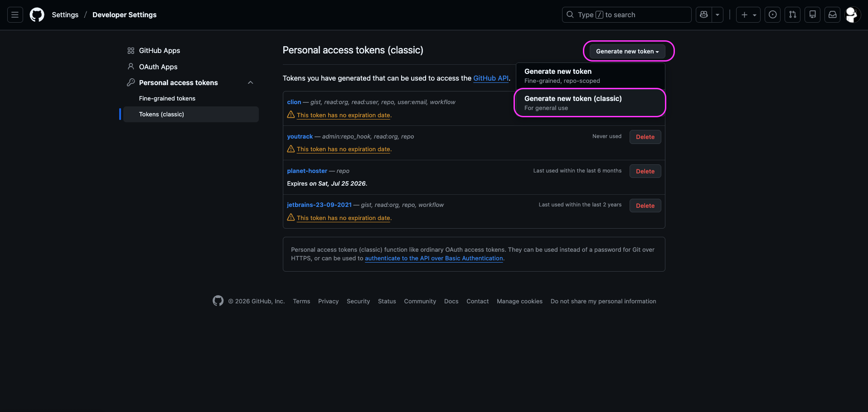Image resolution: width=868 pixels, height=412 pixels.
Task: Delete the jetbrains-23-09-2021 token
Action: click(645, 206)
